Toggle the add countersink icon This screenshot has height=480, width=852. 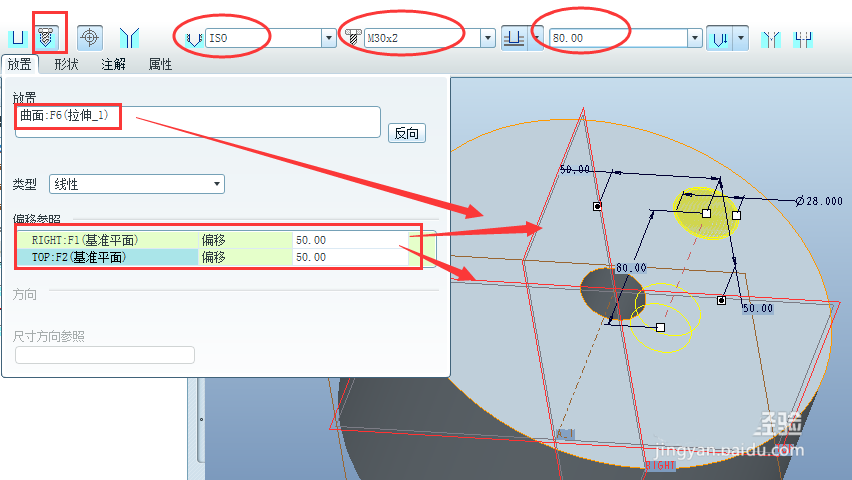pos(771,39)
